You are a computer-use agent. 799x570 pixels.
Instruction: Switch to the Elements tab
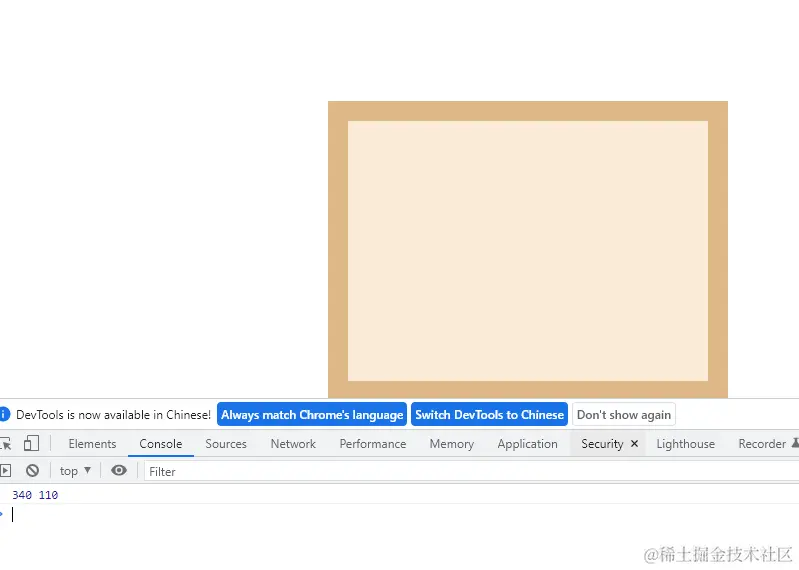pos(92,444)
